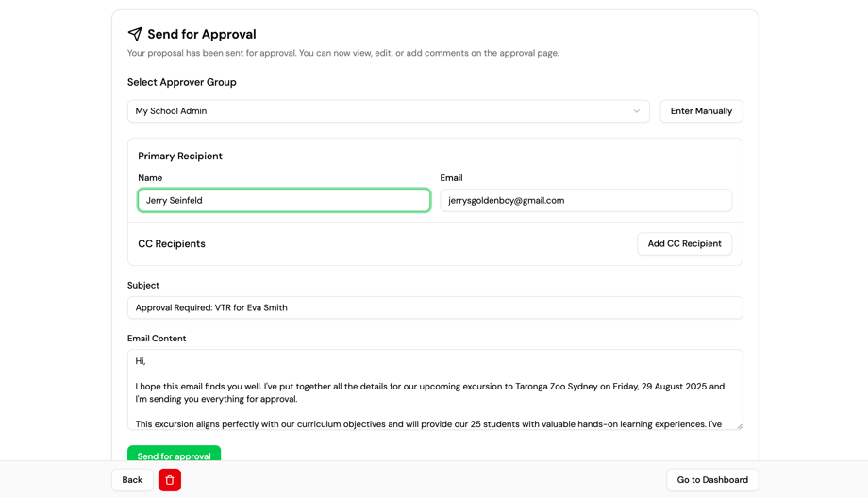Click the Primary Recipient section title

(x=180, y=157)
